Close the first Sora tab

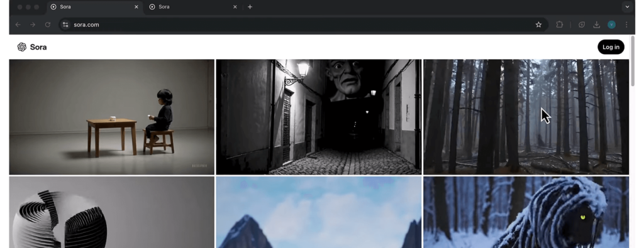136,7
